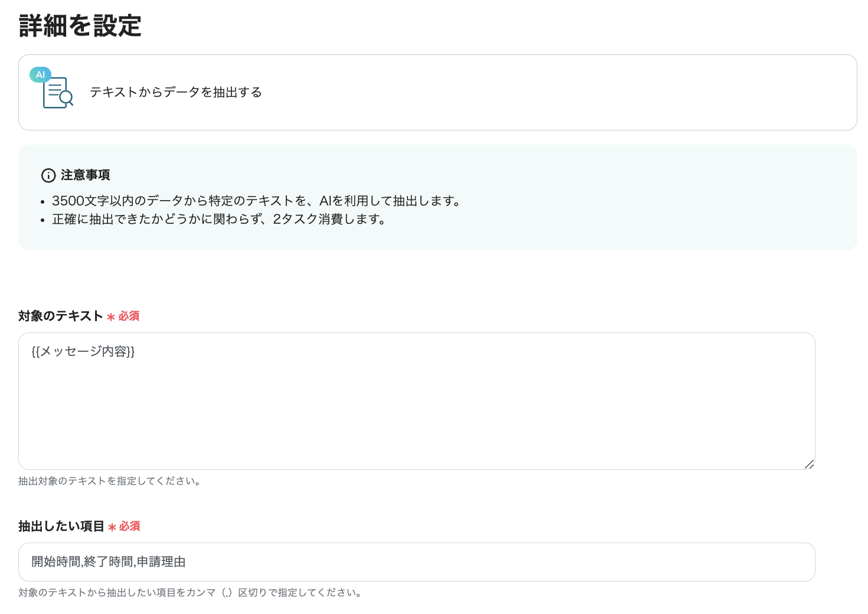868x614 pixels.
Task: Select the {{メッセージ内容}} placeholder text
Action: pyautogui.click(x=82, y=351)
